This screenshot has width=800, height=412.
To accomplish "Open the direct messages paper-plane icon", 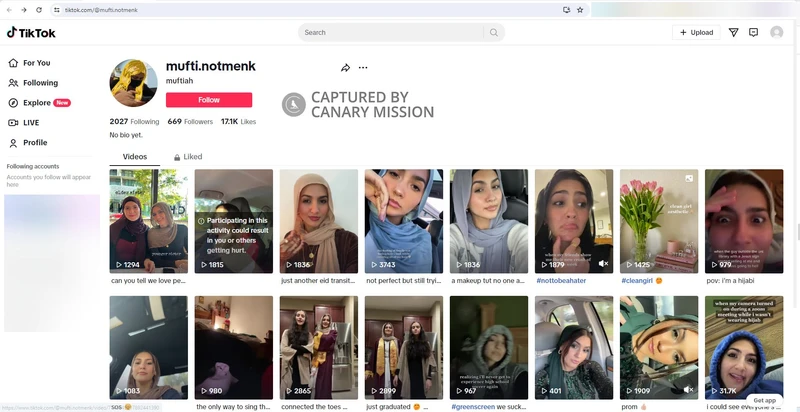I will 733,32.
